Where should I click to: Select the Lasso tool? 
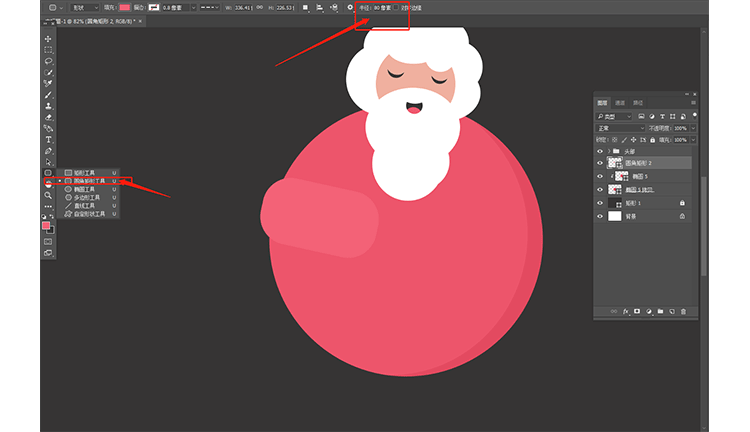(48, 61)
